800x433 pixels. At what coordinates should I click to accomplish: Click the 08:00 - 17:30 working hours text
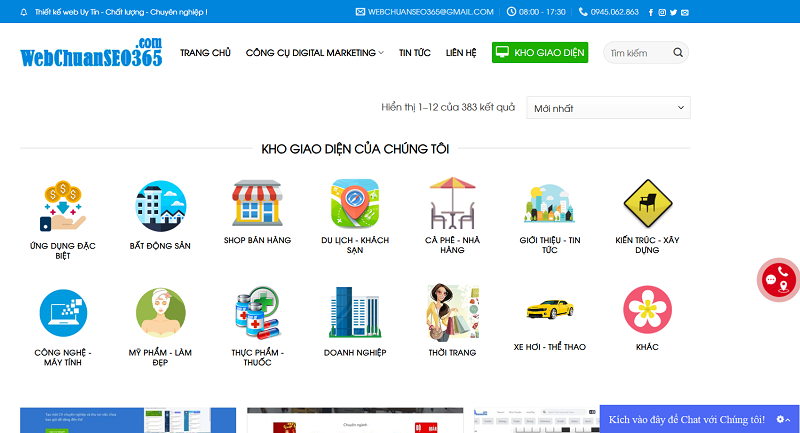click(542, 12)
